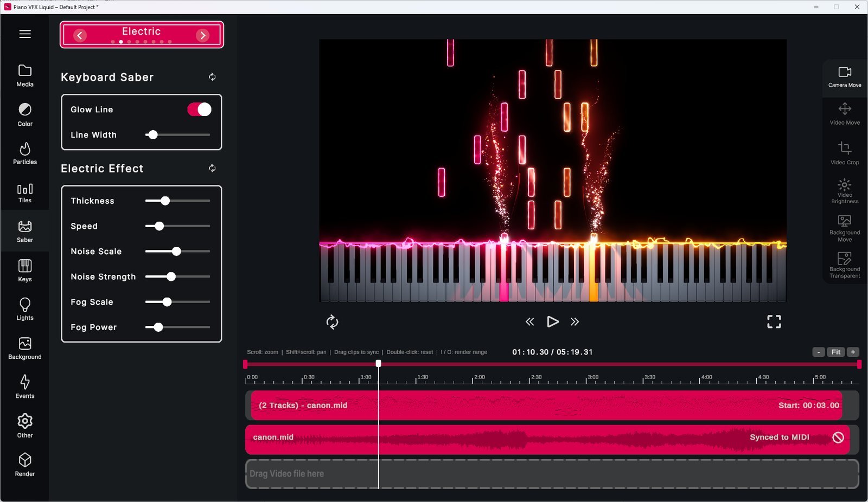
Task: Reset the Keyboard Saber settings
Action: coord(212,77)
